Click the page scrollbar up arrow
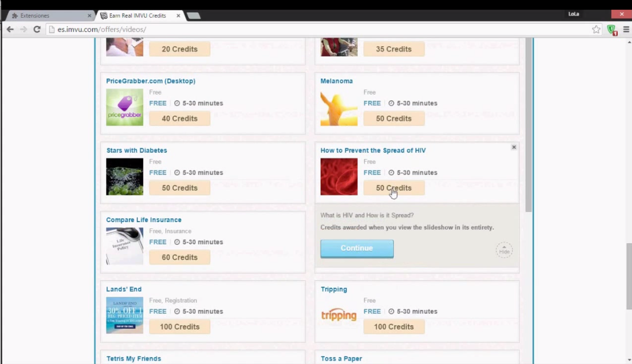 (629, 42)
